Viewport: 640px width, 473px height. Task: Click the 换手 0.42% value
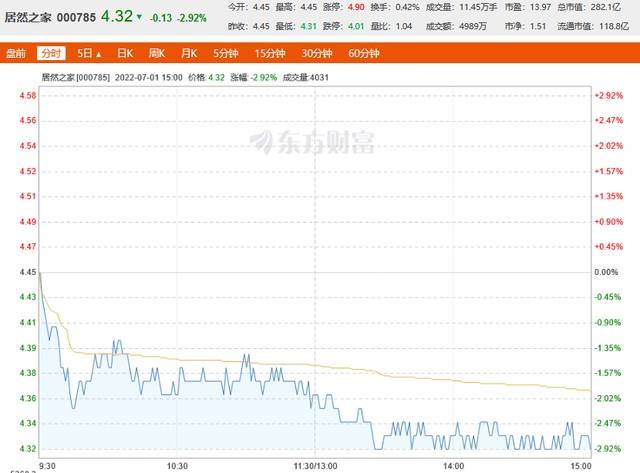pos(407,7)
